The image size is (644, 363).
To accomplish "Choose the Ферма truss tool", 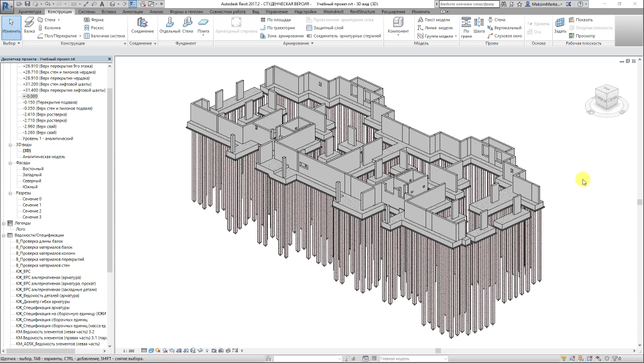I will [93, 20].
